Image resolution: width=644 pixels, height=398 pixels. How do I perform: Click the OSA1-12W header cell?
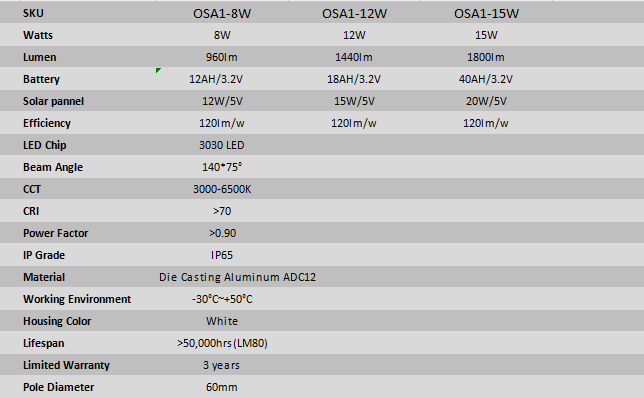click(x=354, y=14)
